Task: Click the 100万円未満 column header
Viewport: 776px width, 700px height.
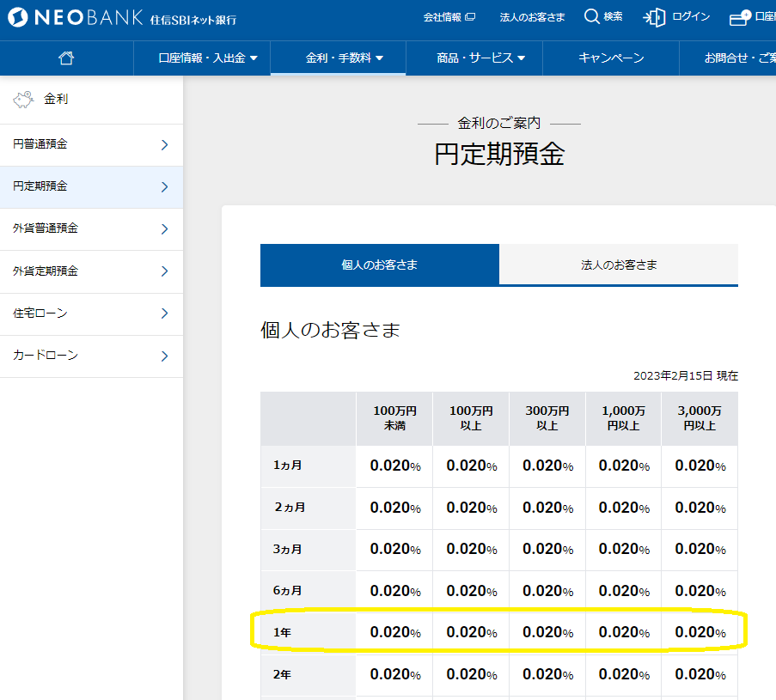Action: [394, 418]
